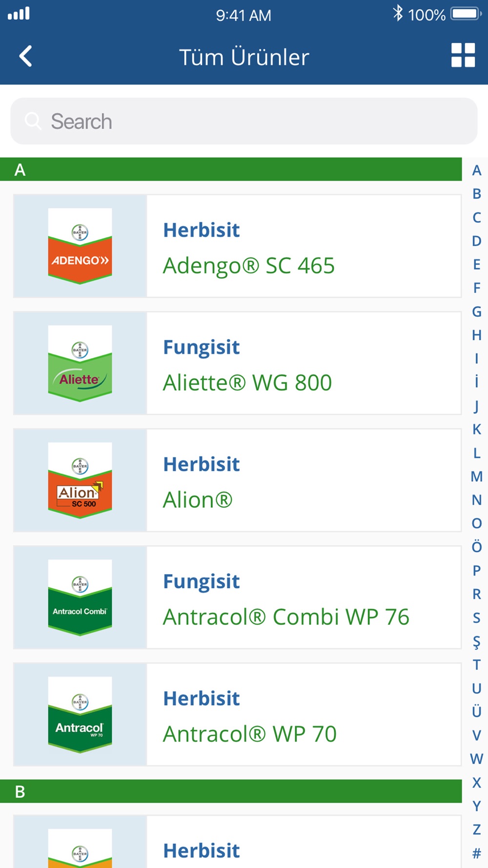Viewport: 488px width, 868px height.
Task: Click the Search input field
Action: (244, 121)
